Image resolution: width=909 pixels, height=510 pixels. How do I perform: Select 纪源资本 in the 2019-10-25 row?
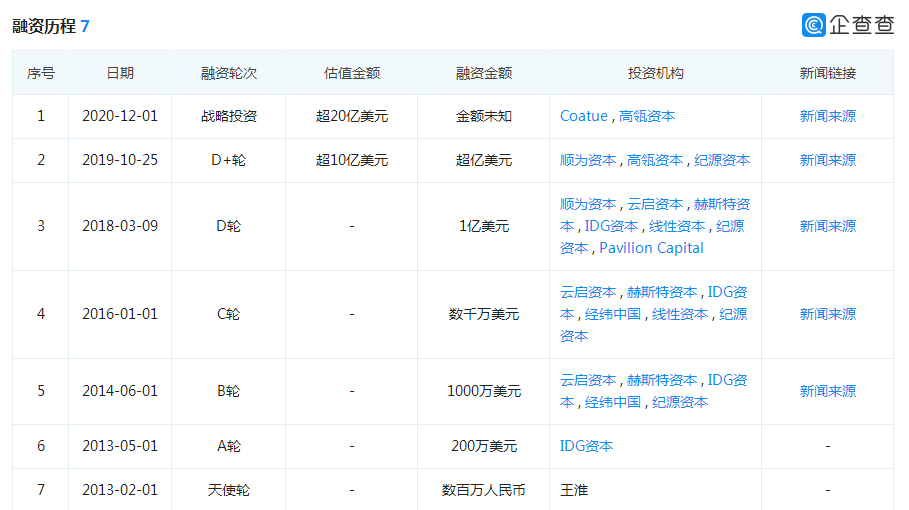[722, 160]
